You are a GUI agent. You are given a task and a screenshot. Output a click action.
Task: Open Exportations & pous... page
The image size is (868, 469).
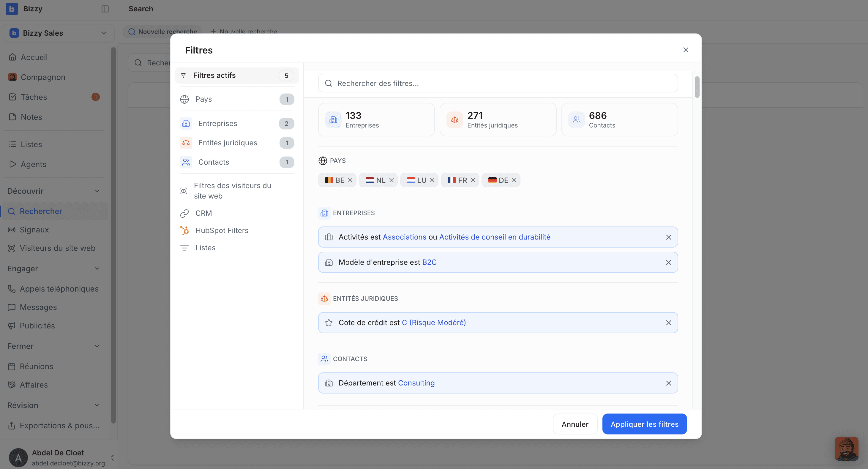[x=53, y=426]
